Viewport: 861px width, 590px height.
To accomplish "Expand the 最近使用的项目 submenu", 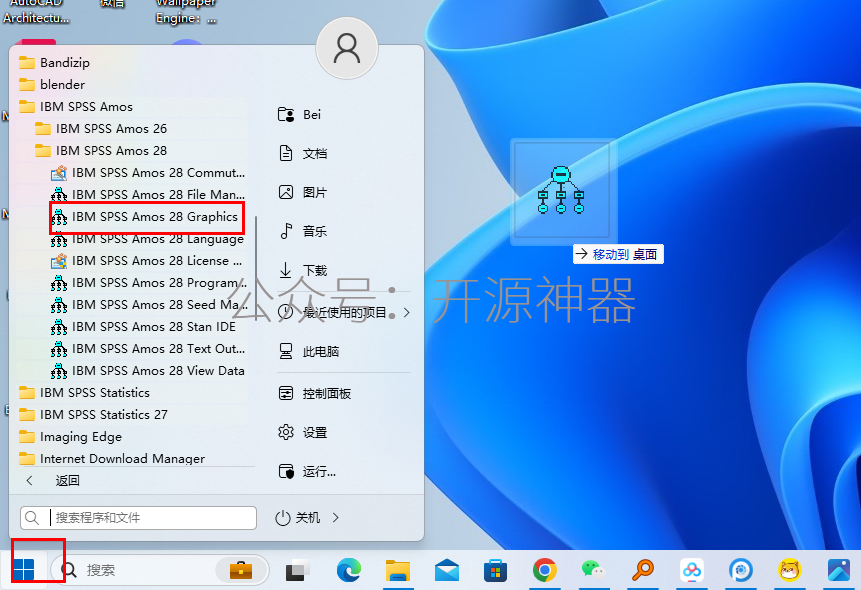I will (x=344, y=312).
